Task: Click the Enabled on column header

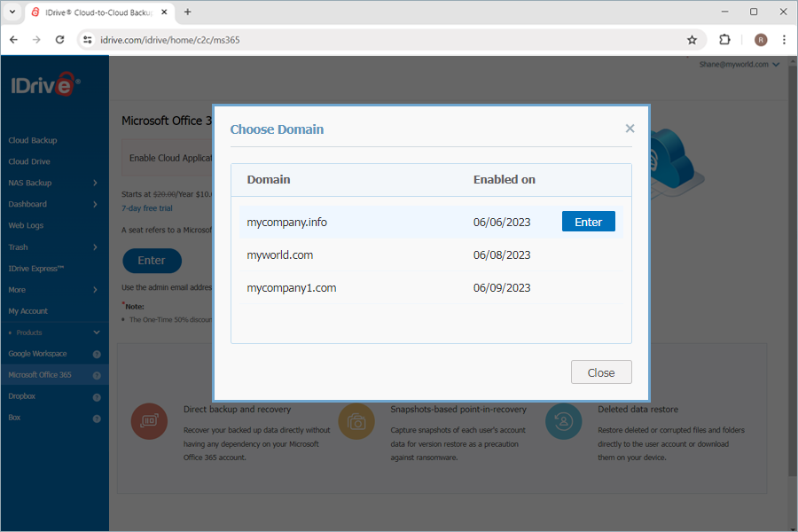Action: coord(504,180)
